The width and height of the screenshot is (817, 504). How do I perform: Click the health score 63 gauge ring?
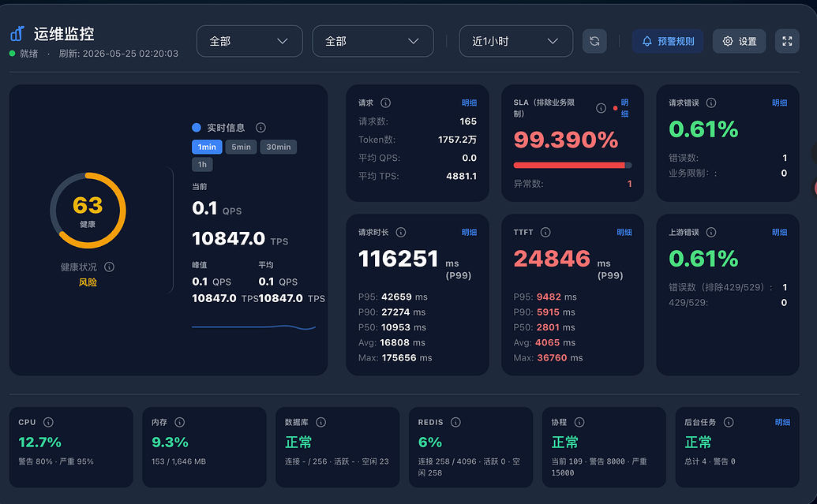(x=88, y=211)
